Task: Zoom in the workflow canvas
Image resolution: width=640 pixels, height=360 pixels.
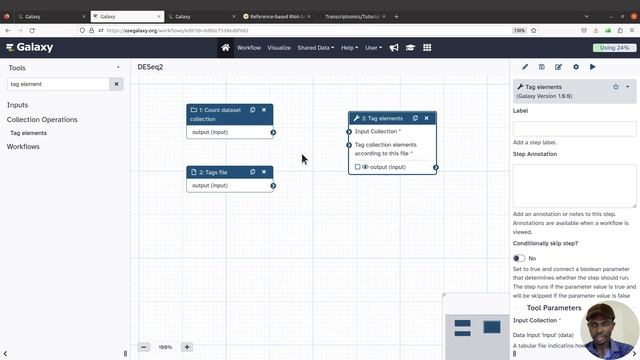Action: (x=187, y=347)
